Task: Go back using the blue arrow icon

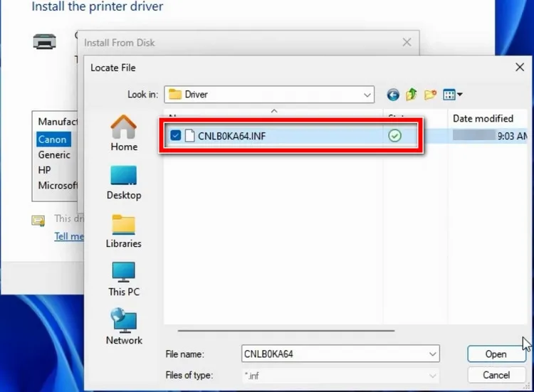Action: click(x=393, y=95)
